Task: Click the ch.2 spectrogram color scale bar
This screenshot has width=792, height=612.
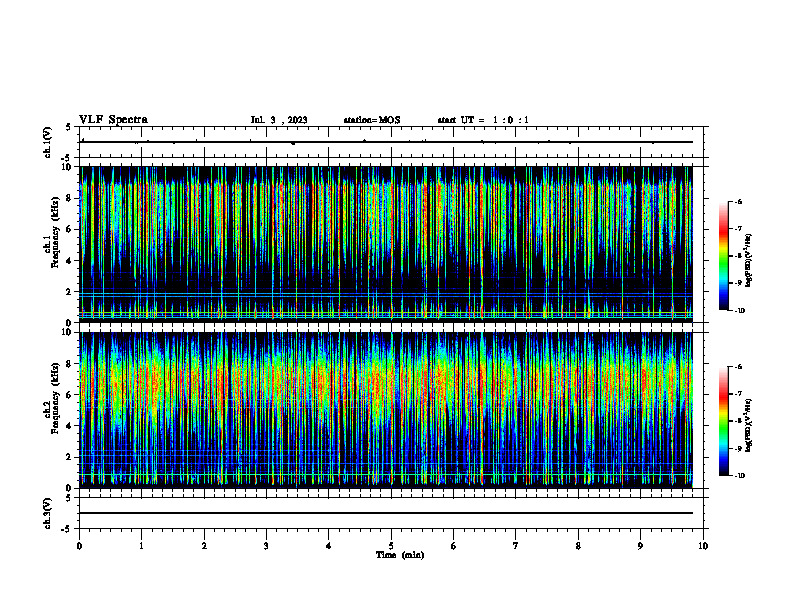Action: 723,421
